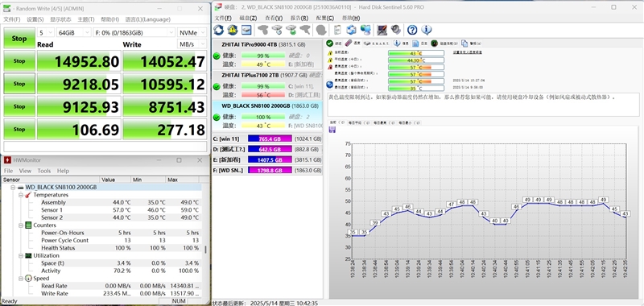Click the house warning icon in Hard Disk Sentinel toolbar
Image resolution: width=644 pixels, height=306 pixels.
(233, 30)
